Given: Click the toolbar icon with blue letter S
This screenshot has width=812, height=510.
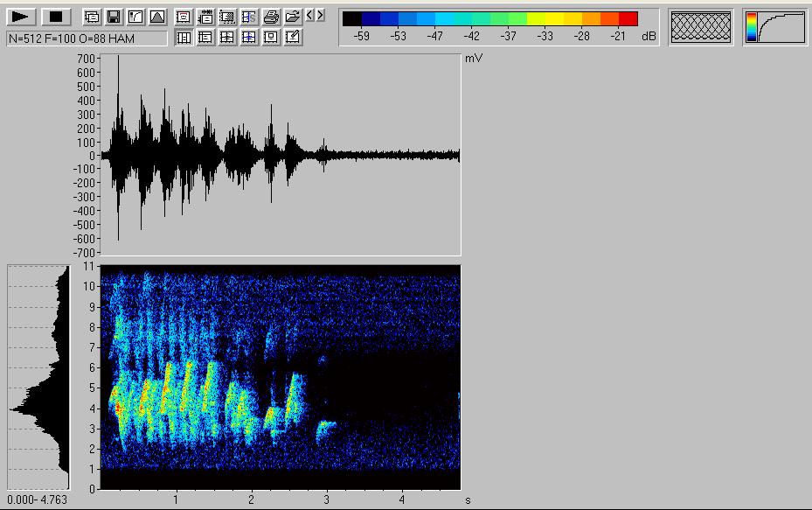Looking at the screenshot, I should 249,17.
